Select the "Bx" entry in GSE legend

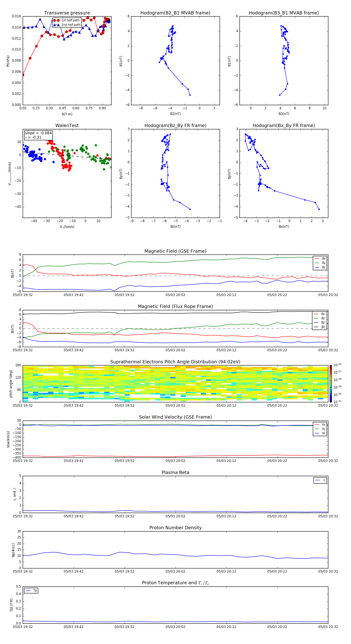tap(320, 259)
